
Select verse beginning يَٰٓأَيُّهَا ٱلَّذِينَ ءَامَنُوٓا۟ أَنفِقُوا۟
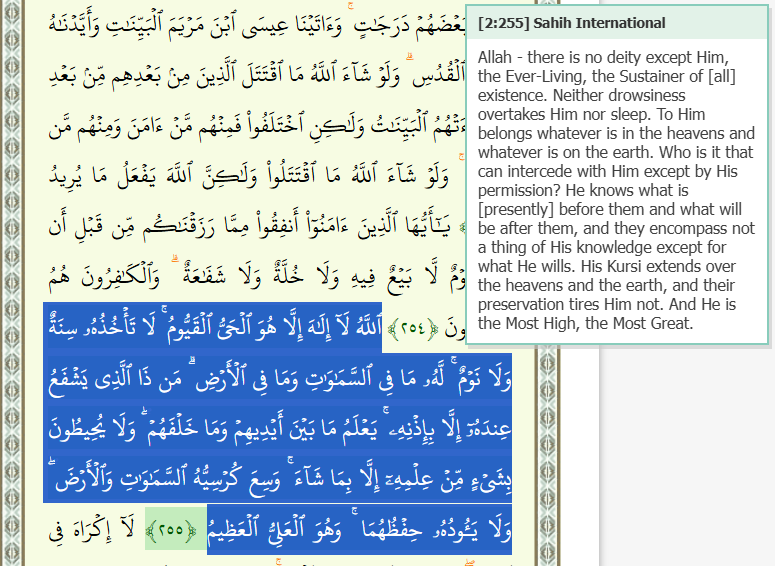click(249, 226)
